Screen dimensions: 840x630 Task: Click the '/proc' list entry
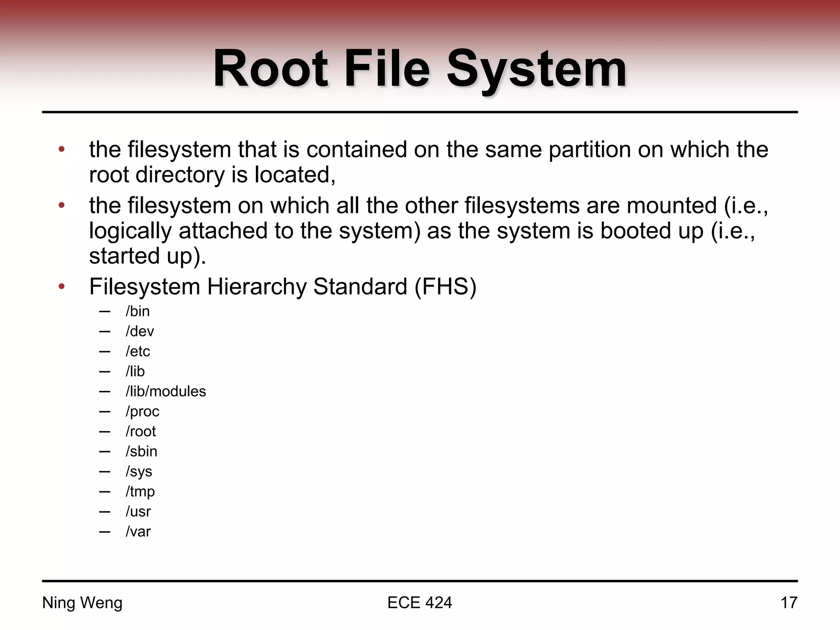coord(142,411)
